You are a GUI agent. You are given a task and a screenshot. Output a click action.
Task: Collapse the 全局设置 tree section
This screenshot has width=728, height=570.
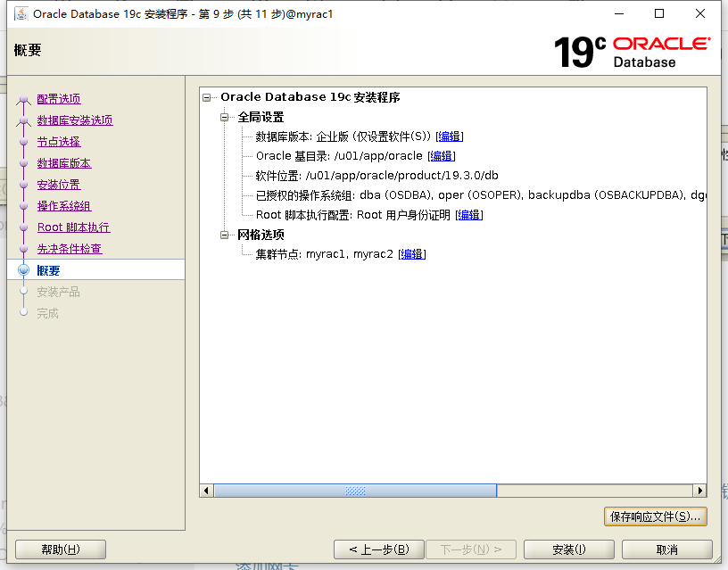[x=225, y=118]
